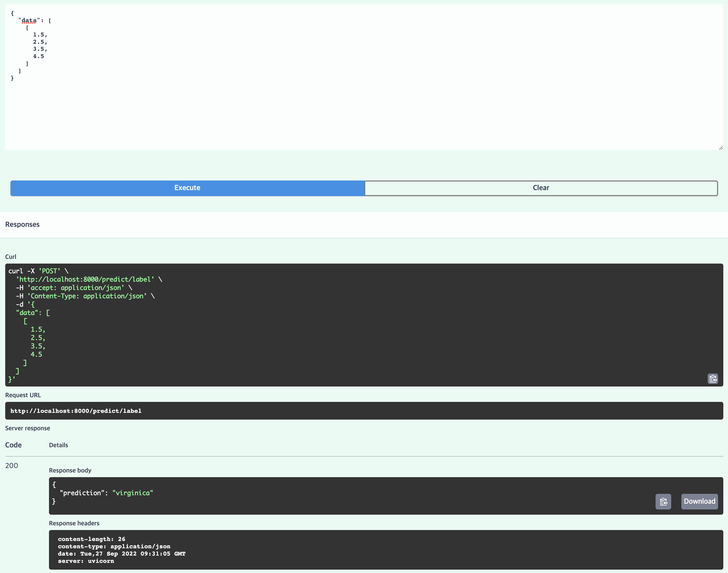Click the response headers code block
Viewport: 728px width, 573px height.
(386, 550)
